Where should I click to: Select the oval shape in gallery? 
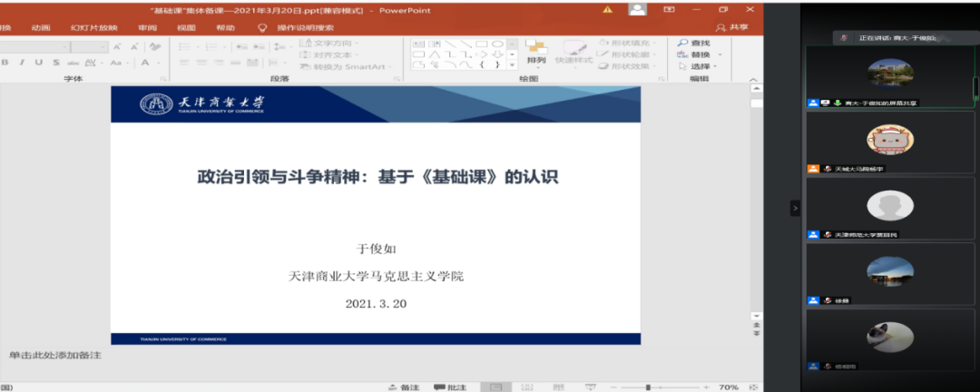(x=497, y=44)
